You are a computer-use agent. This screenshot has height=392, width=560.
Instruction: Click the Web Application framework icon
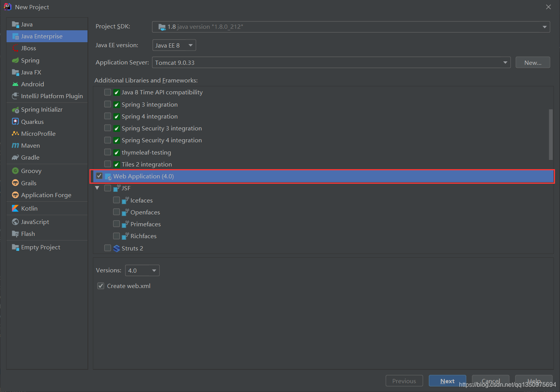(x=108, y=176)
